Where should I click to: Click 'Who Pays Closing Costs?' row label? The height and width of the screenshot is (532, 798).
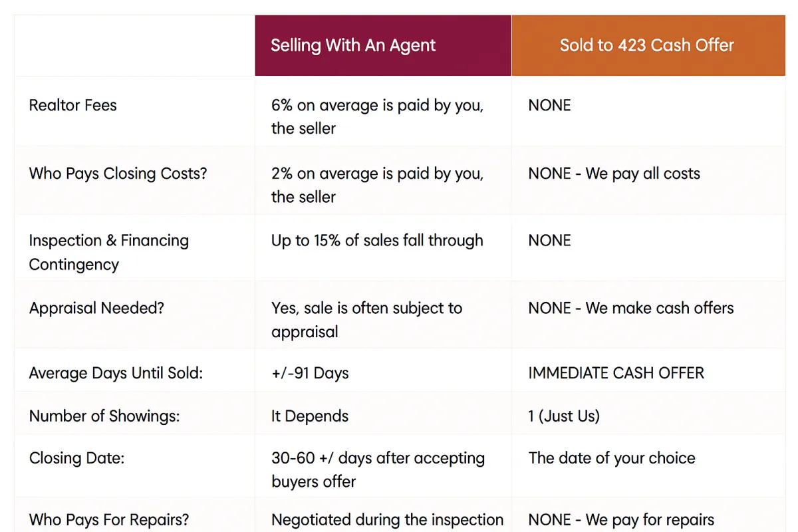pos(118,174)
